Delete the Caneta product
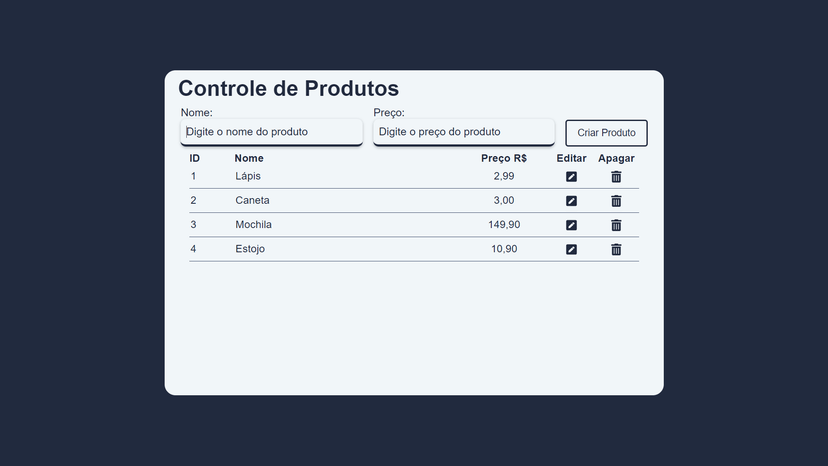828x466 pixels. point(616,201)
